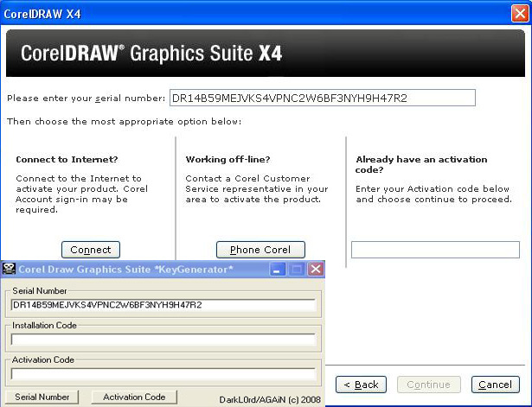This screenshot has height=407, width=532.
Task: Click the skull icon in KeyGenerator title bar
Action: click(9, 269)
